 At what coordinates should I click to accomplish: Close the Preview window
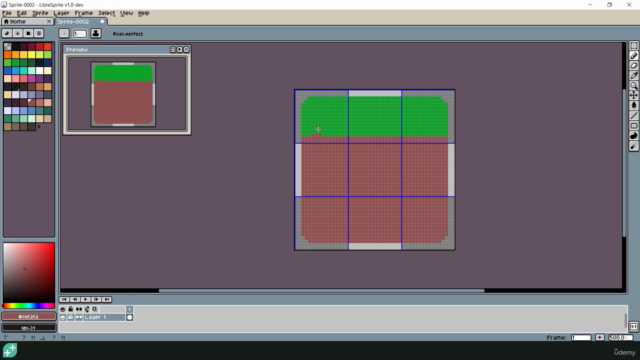(186, 49)
